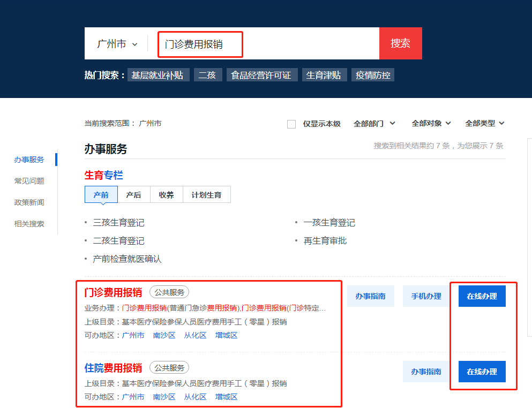
Task: Switch to the 计划生育 tab
Action: (x=206, y=195)
